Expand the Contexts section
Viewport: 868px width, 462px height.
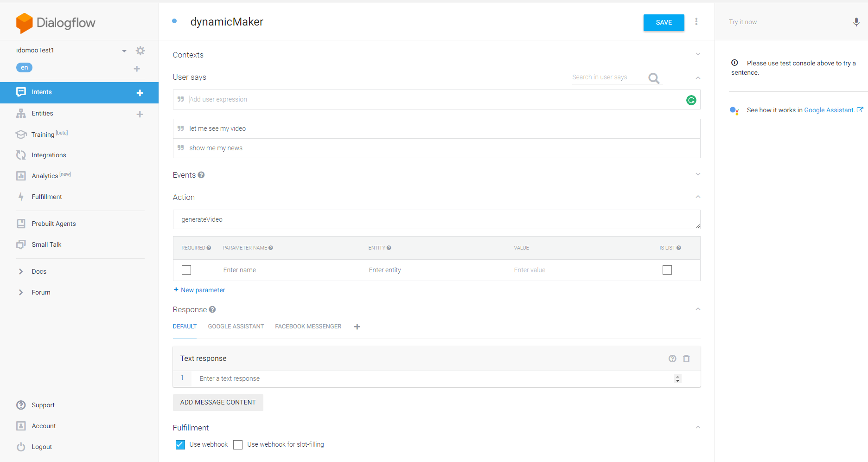coord(698,54)
